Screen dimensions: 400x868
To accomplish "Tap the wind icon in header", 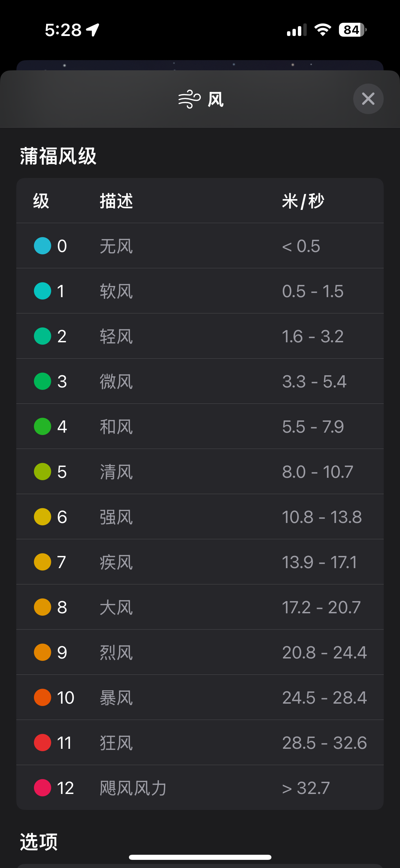I will coord(189,99).
